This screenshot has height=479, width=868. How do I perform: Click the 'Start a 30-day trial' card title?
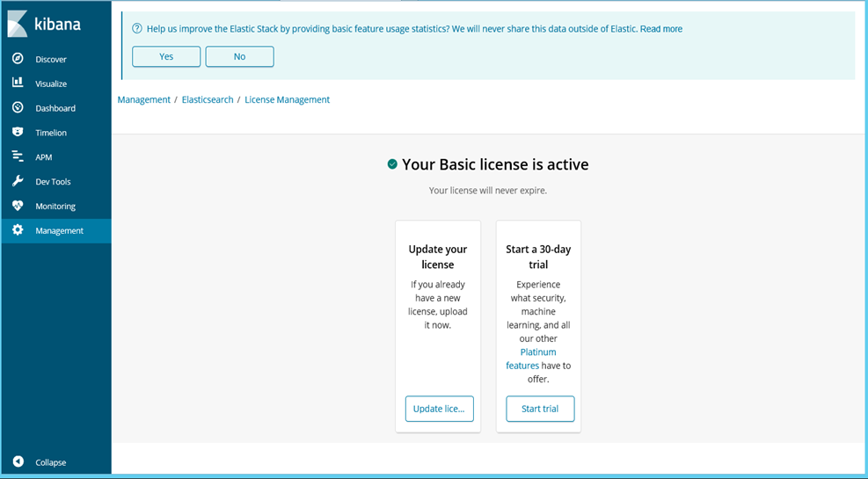tap(538, 257)
